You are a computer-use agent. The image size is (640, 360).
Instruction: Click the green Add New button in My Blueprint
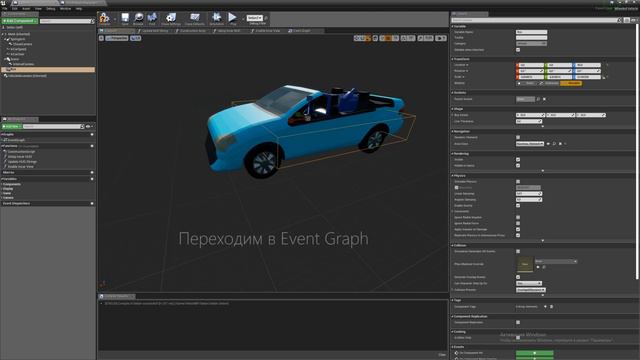[11, 127]
